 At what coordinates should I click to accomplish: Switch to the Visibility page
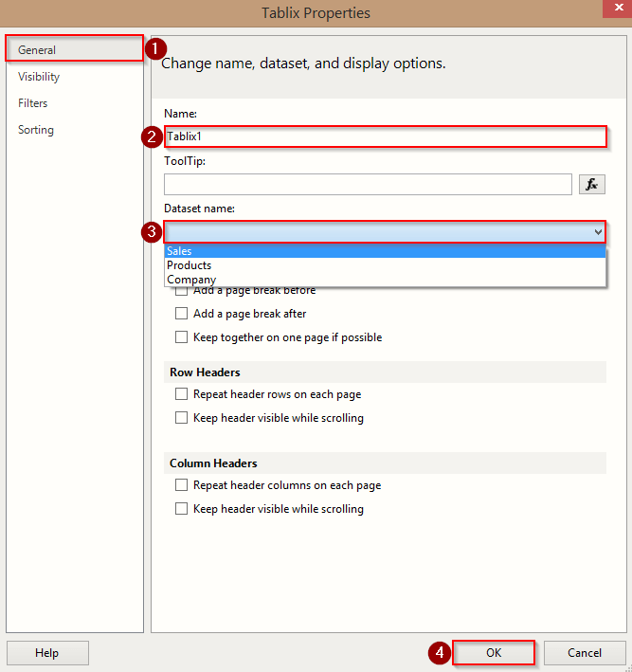click(x=39, y=77)
